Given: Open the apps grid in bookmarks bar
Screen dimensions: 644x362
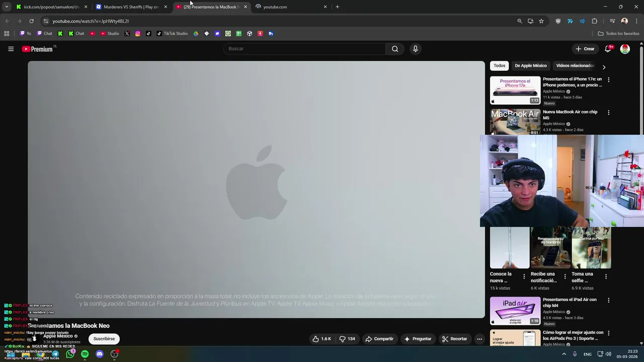Looking at the screenshot, I should point(7,34).
